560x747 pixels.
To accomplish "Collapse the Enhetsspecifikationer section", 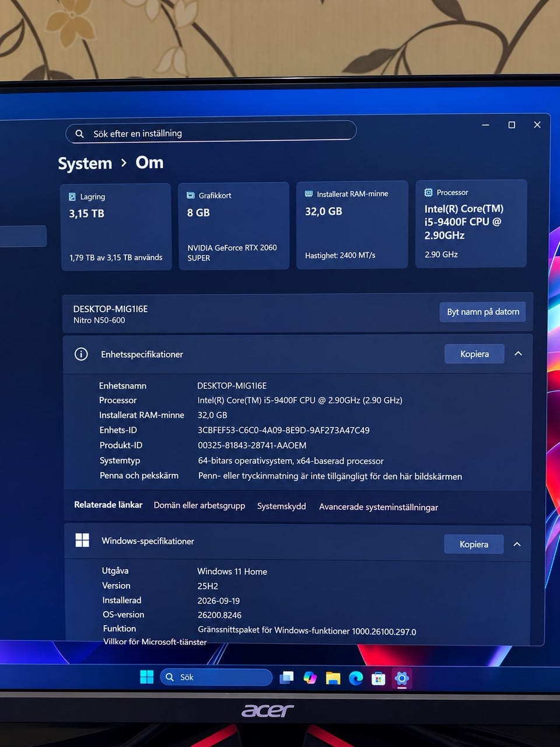I will click(518, 354).
